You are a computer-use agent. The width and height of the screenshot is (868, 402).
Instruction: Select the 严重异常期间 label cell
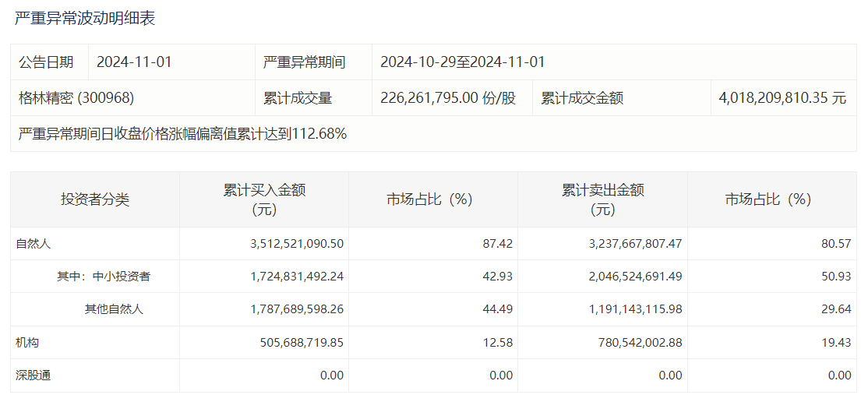(x=304, y=62)
